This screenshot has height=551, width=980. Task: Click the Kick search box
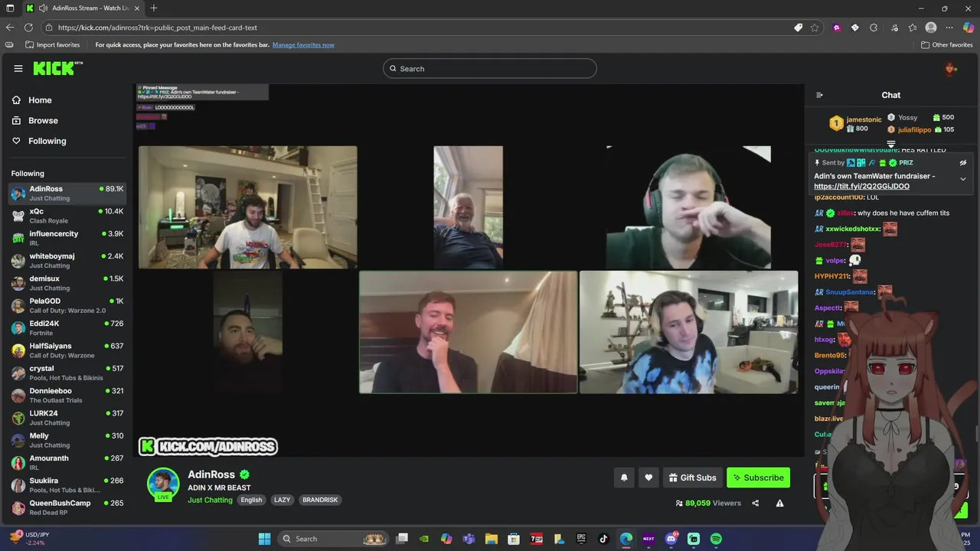pos(490,69)
